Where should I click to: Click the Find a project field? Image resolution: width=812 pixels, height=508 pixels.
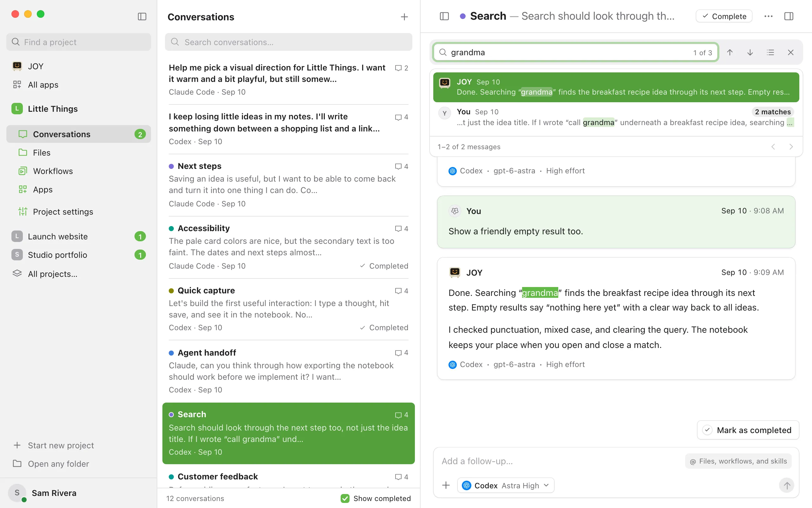click(x=79, y=42)
